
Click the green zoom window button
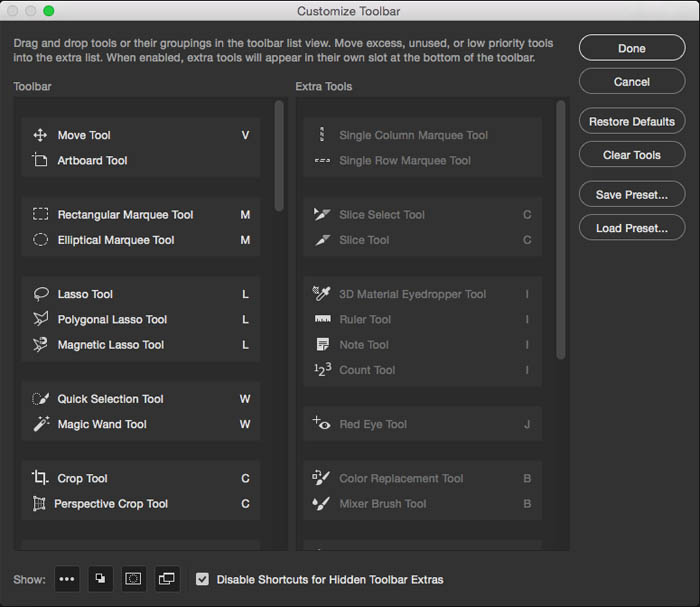[49, 11]
